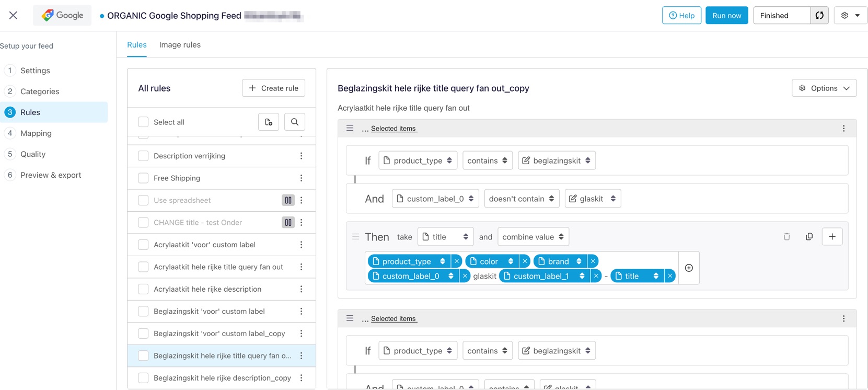868x390 pixels.
Task: Select Acrylaatkit hele rijke description checkbox
Action: pos(143,289)
